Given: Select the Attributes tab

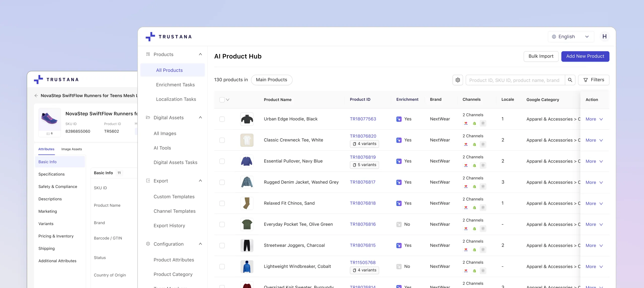Looking at the screenshot, I should coord(46,149).
